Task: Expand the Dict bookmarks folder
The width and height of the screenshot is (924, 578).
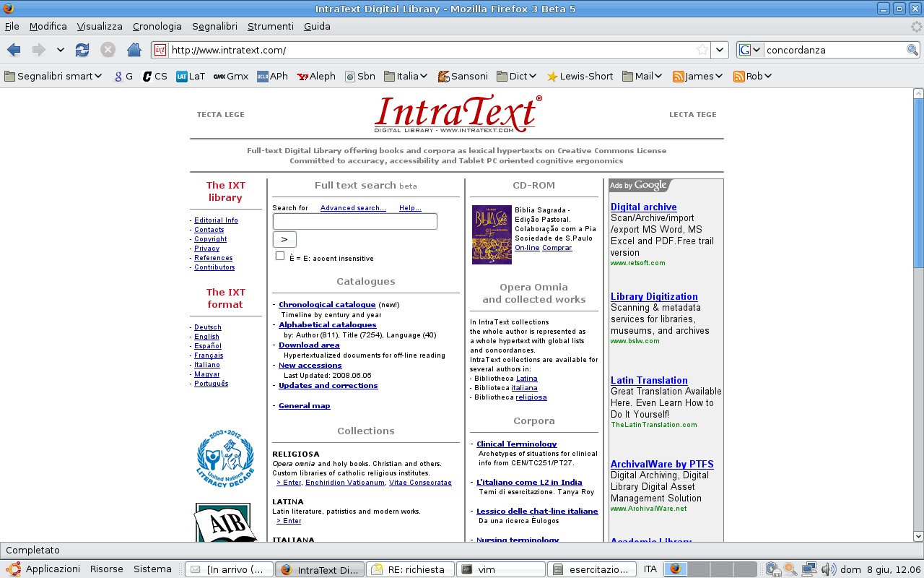Action: (516, 76)
